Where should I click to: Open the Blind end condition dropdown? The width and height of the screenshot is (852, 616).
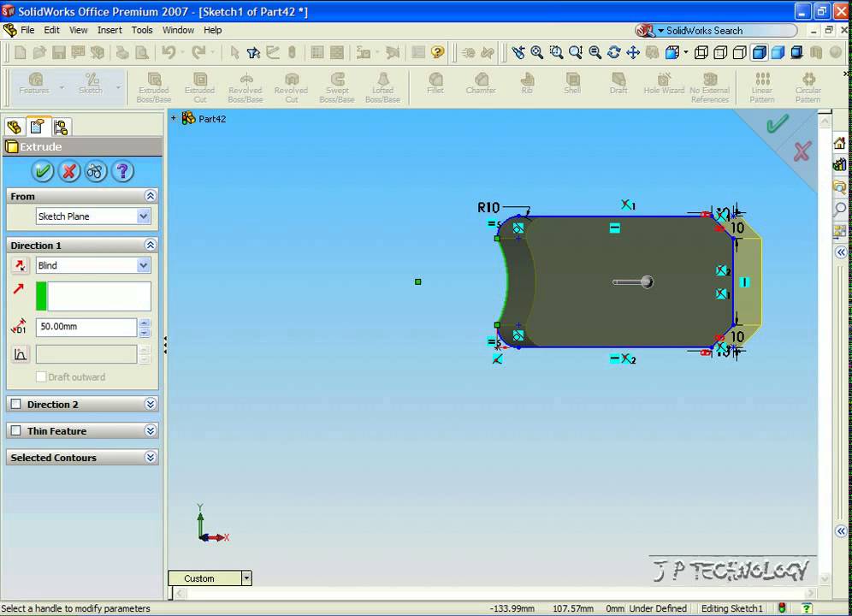[x=144, y=265]
